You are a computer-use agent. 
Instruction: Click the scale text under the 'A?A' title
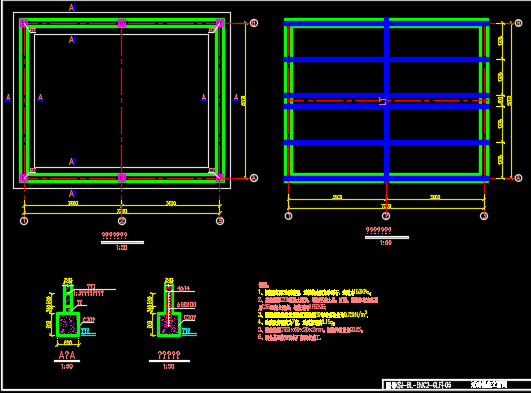tap(67, 367)
